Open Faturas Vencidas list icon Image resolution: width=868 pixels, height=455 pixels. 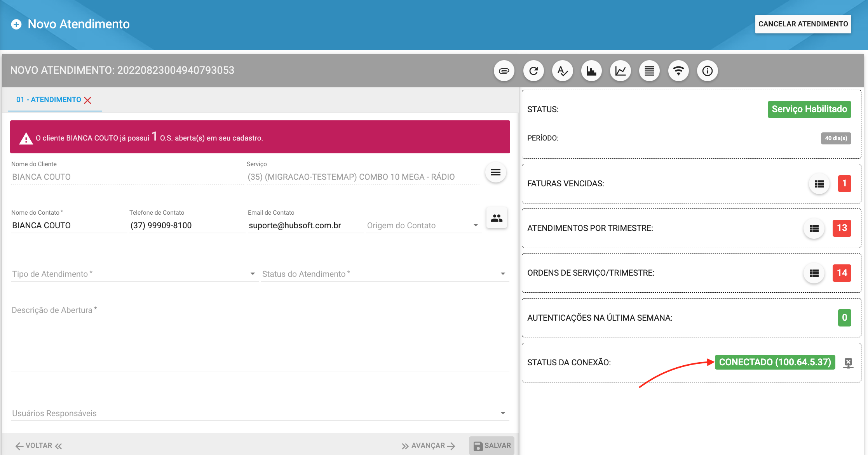(x=819, y=184)
